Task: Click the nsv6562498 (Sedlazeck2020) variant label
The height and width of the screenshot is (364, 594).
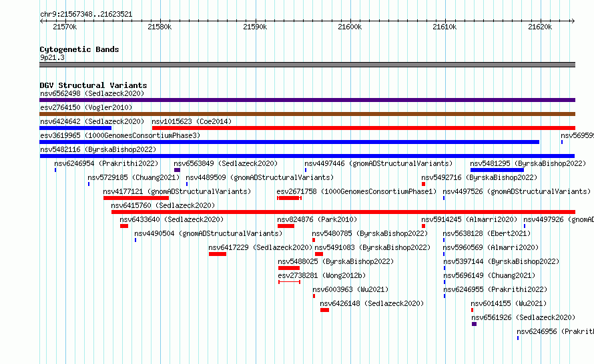Action: (92, 93)
